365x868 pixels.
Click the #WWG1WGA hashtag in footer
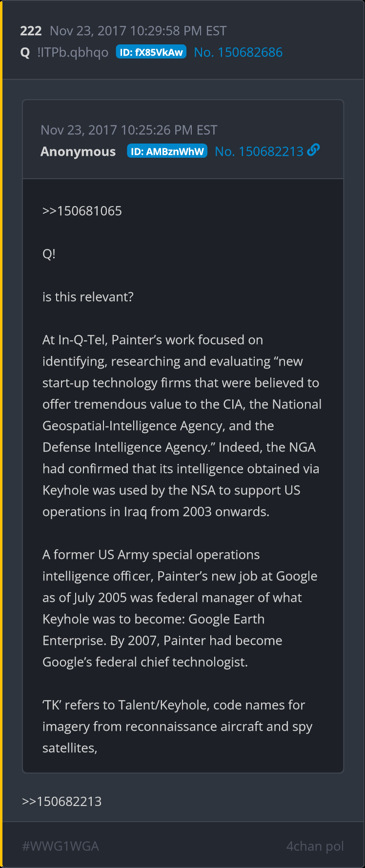coord(61,846)
